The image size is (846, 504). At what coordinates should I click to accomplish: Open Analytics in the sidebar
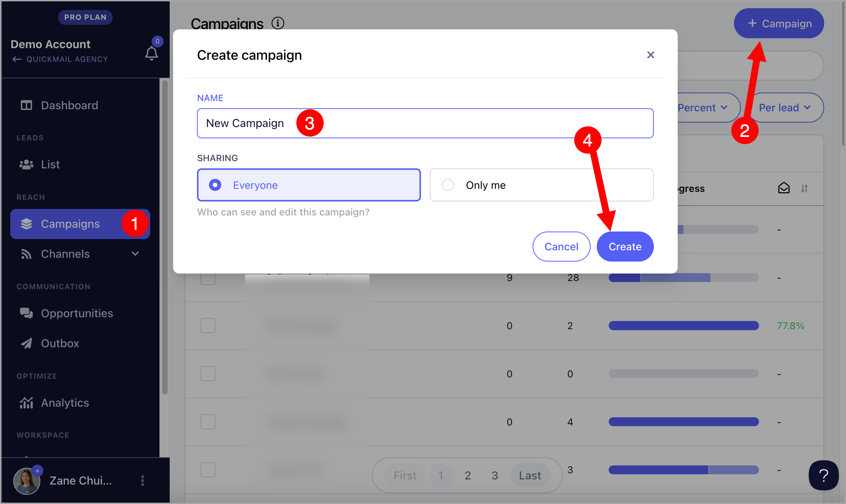pos(80,403)
